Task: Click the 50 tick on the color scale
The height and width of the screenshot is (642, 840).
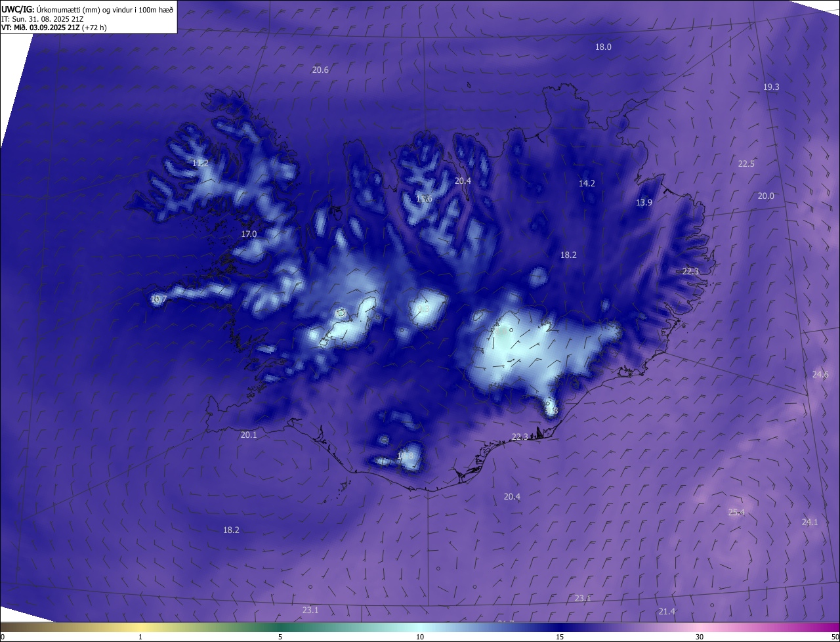Action: pos(835,637)
